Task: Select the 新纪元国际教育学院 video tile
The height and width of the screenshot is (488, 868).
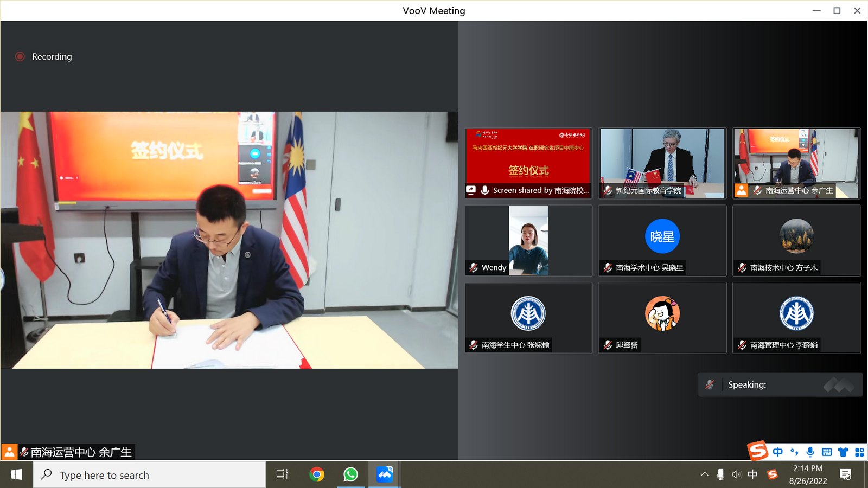Action: click(662, 163)
